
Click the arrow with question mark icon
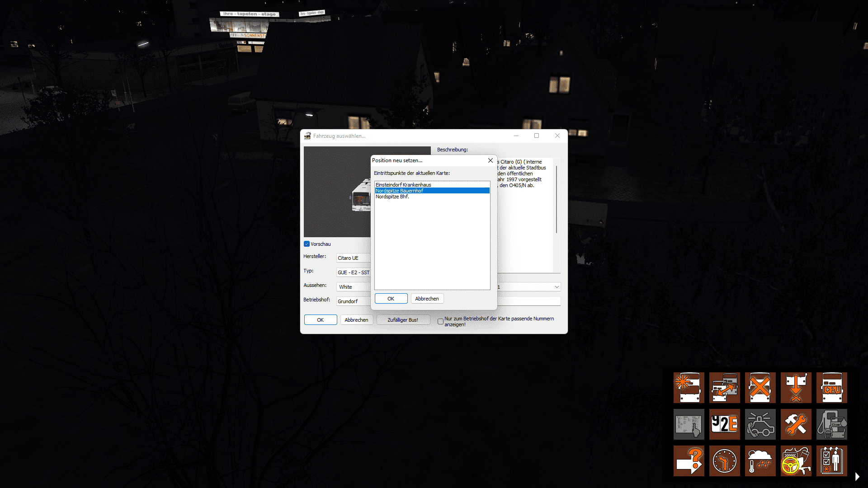tap(689, 460)
